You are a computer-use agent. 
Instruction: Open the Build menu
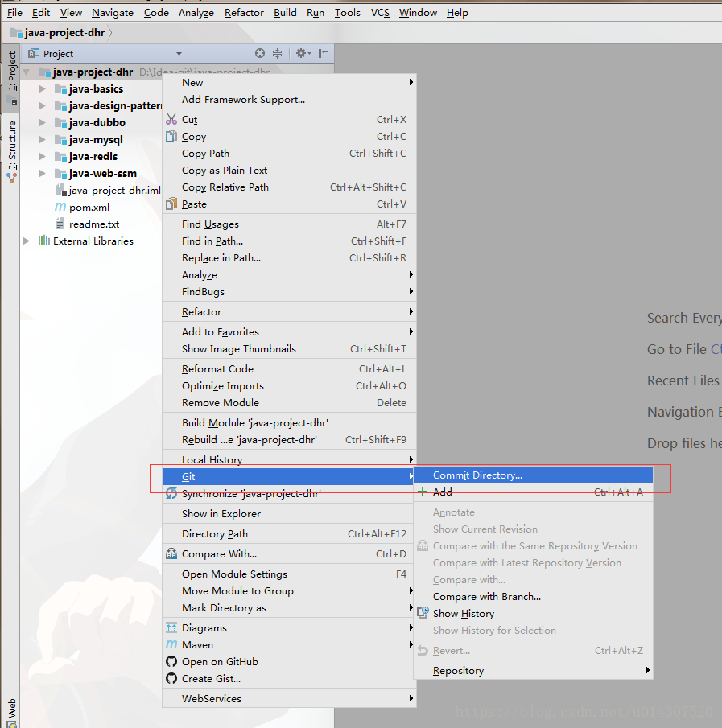[x=285, y=13]
